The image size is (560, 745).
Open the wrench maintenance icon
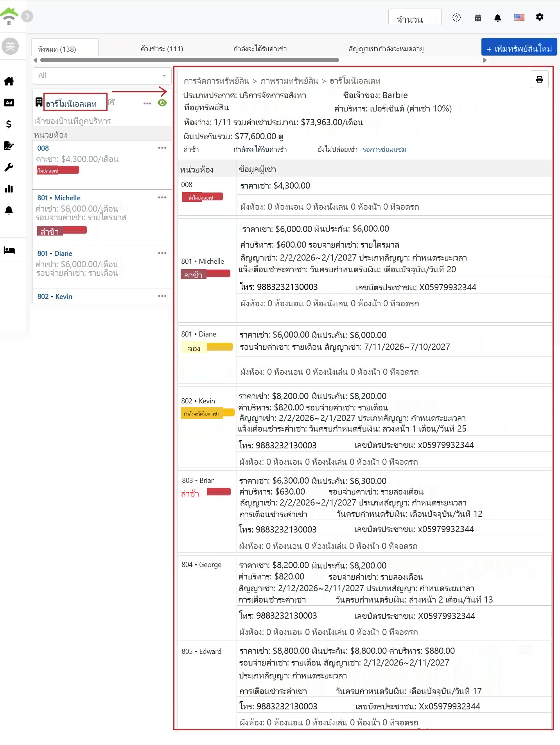[x=9, y=167]
